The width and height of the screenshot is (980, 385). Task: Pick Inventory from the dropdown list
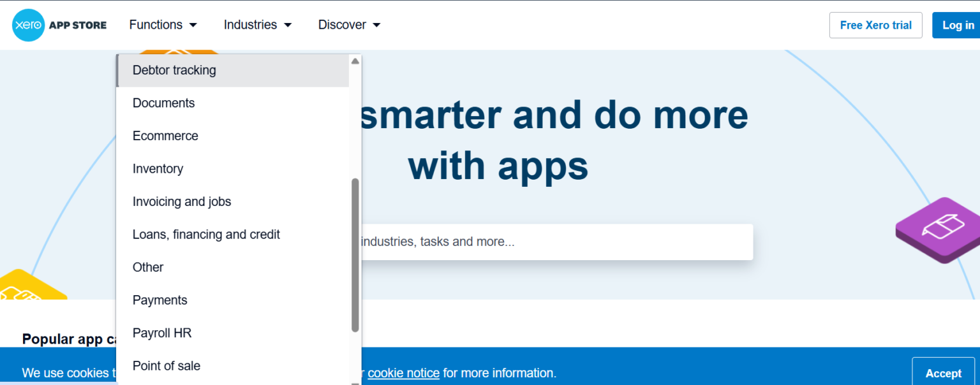pos(158,169)
